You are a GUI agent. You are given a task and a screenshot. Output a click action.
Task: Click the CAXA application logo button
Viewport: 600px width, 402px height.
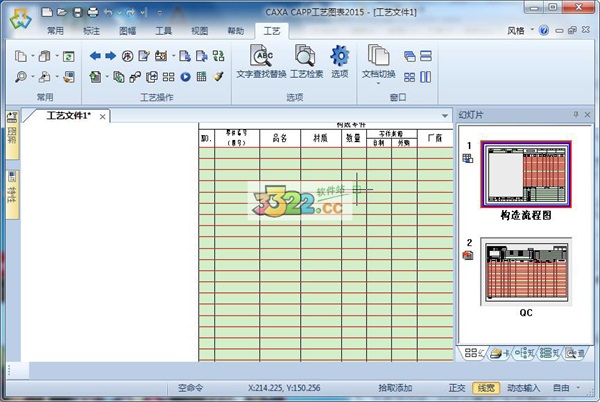(x=20, y=18)
